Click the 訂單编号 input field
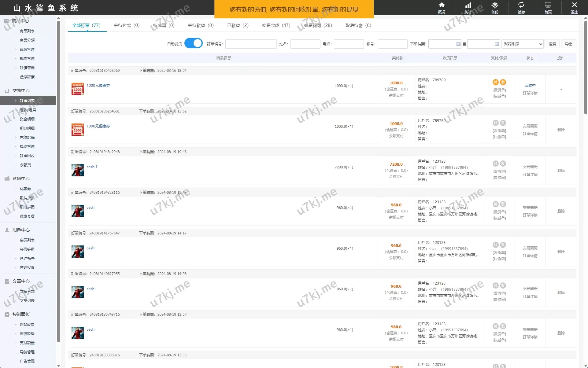Image resolution: width=588 pixels, height=368 pixels. pos(251,44)
